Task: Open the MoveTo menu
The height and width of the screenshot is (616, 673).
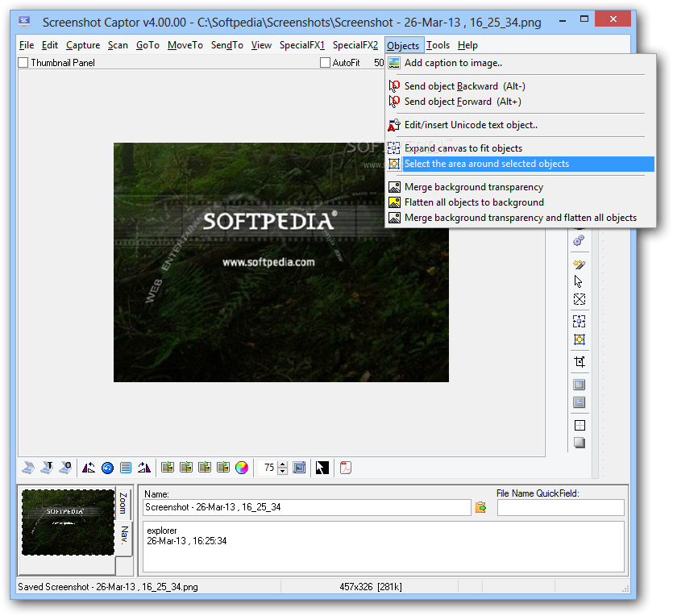Action: click(x=185, y=45)
